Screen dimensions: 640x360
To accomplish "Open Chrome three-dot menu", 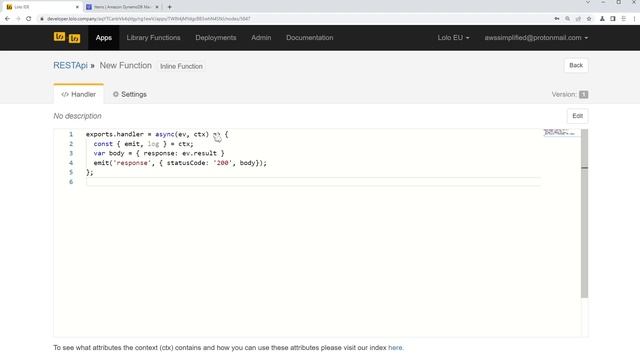I will 634,19.
